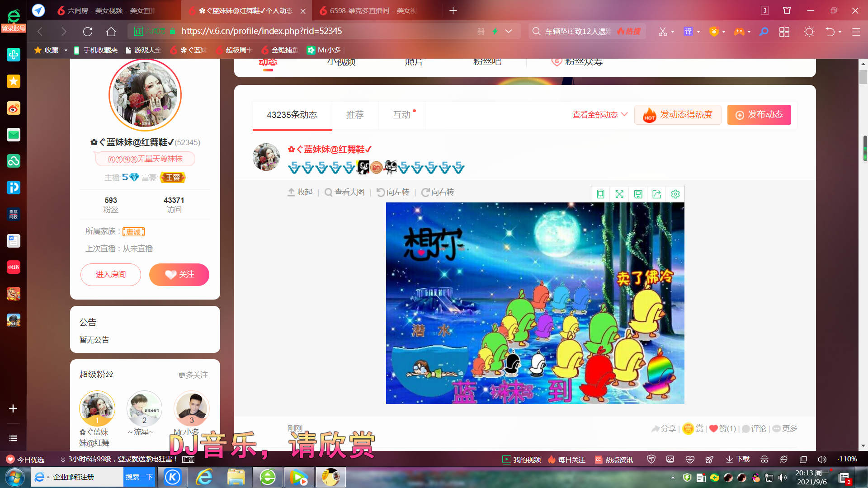
Task: Open the blue magnifier search icon
Action: 764,31
